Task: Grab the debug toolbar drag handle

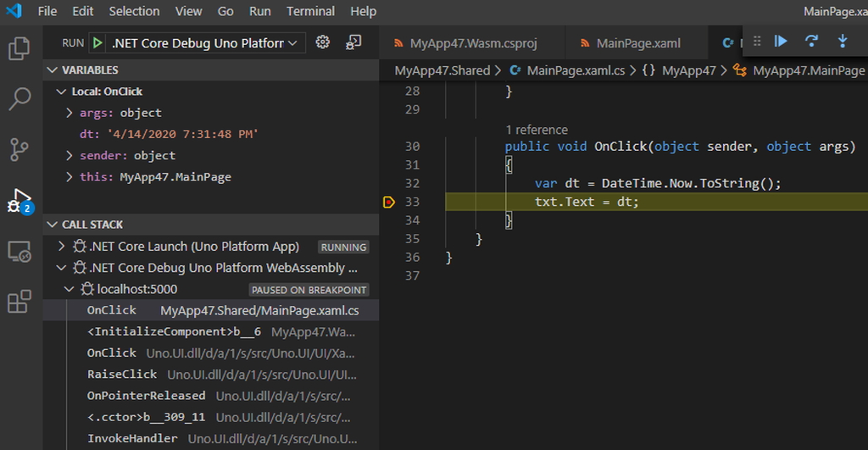Action: click(x=757, y=41)
